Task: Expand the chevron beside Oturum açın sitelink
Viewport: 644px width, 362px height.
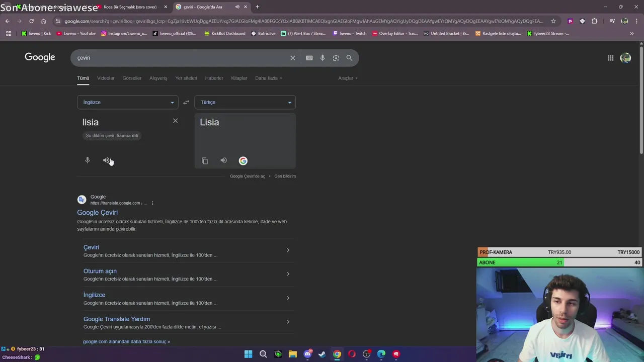Action: point(288,274)
